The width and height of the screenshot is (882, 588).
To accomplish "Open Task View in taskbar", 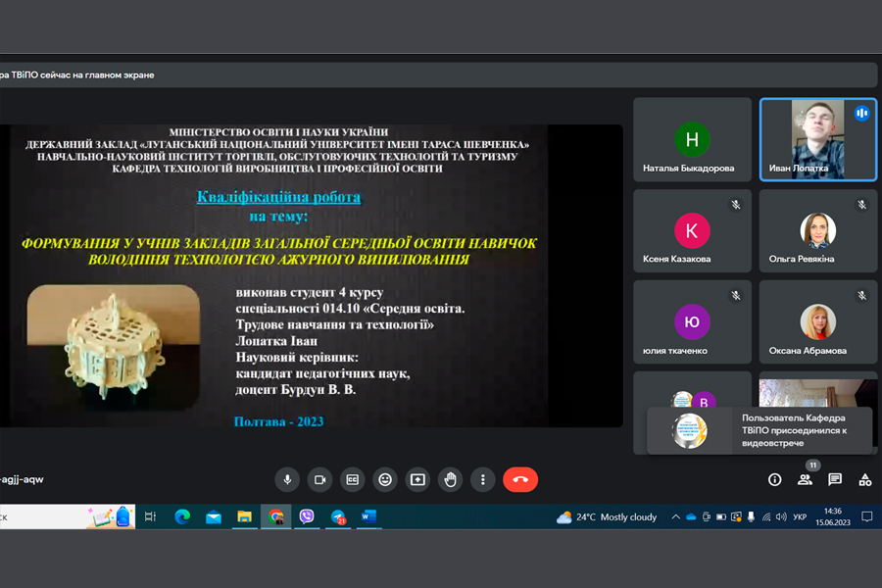I will (150, 516).
